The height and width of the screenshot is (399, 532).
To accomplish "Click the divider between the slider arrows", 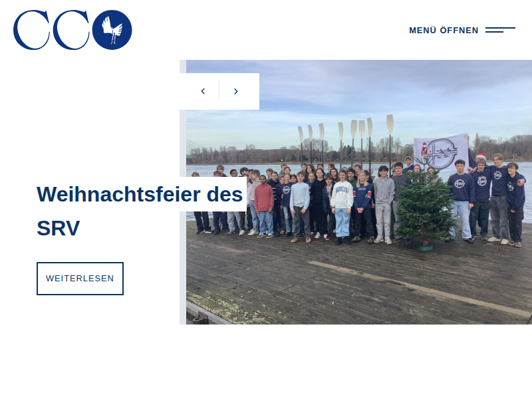I will coord(219,90).
